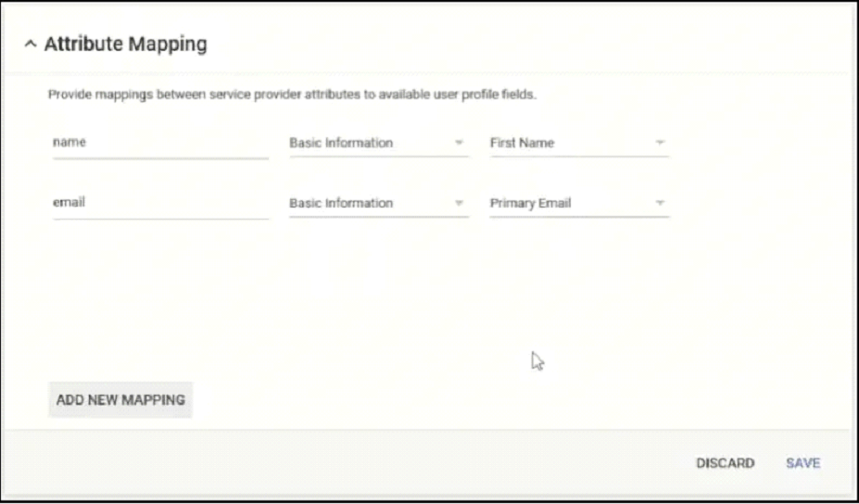Focus the email attribute input field
Screen dimensions: 859x504
pyautogui.click(x=160, y=204)
